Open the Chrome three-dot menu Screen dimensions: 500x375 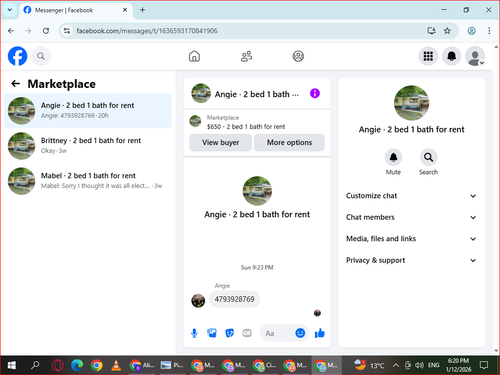point(489,31)
